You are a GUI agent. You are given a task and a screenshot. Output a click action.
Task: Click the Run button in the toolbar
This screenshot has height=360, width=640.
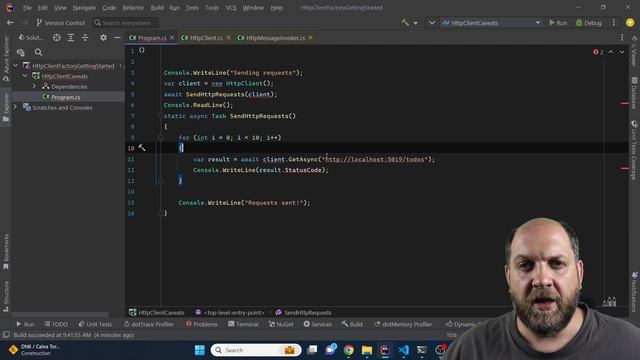point(558,23)
